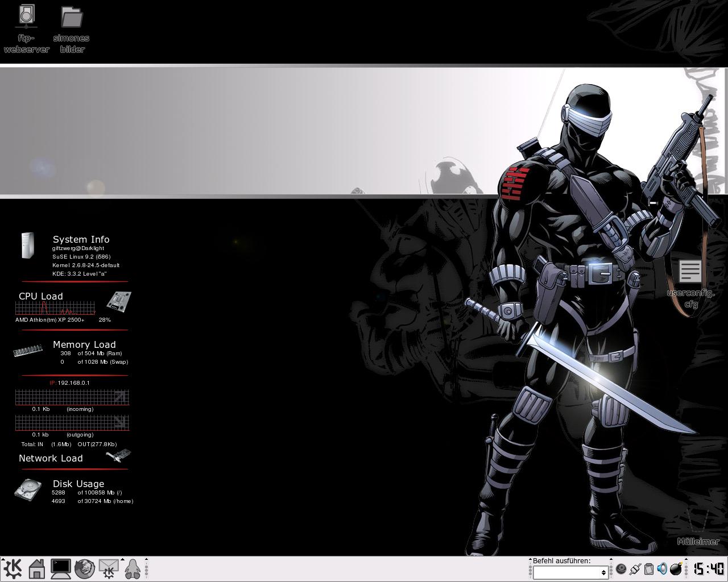Click the computer tower System Info icon

tap(27, 246)
